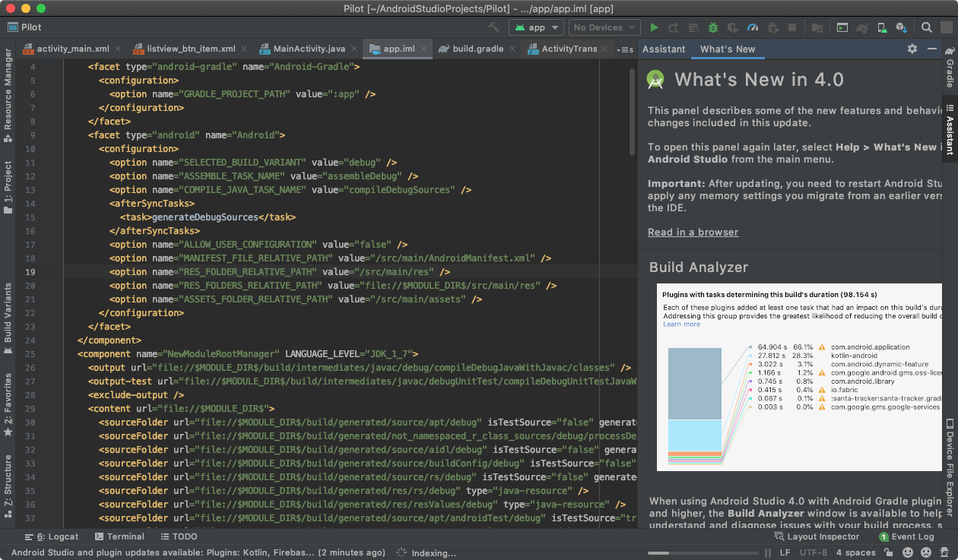Pause the indexing background process

click(768, 553)
